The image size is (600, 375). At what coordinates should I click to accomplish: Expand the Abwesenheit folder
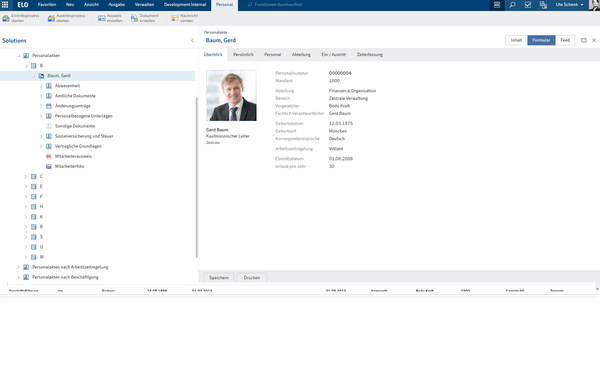pyautogui.click(x=41, y=86)
